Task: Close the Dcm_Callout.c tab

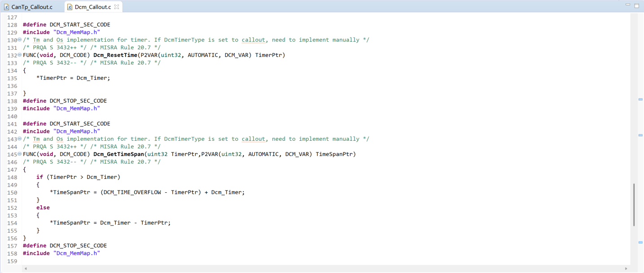Action: tap(117, 7)
